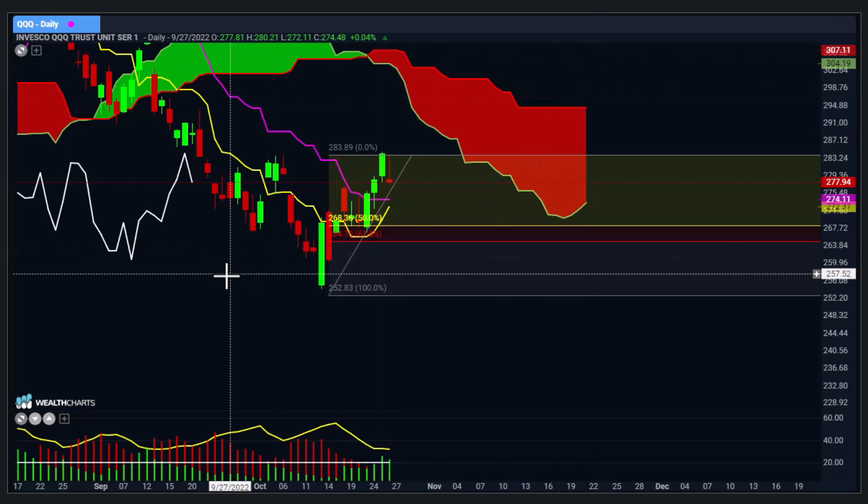Click the magenta link dot on QQQ tab
This screenshot has height=504, width=868.
[x=71, y=24]
